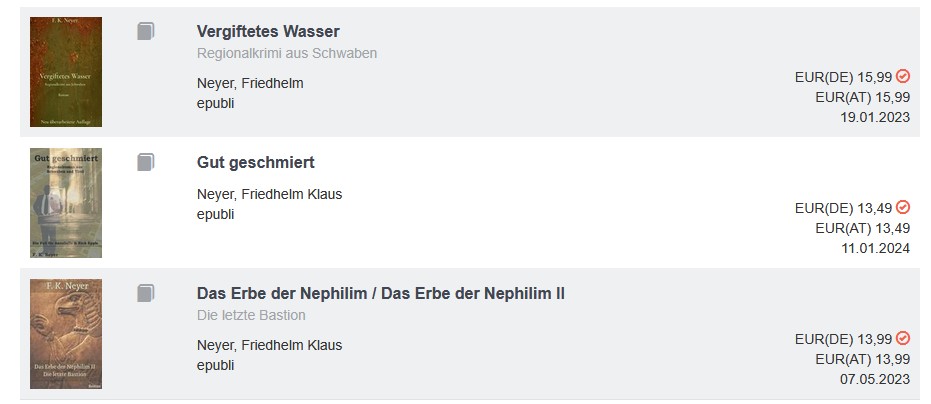This screenshot has height=404, width=931.
Task: Click the book icon beside Das Erbe der Nephilim
Action: click(x=146, y=293)
